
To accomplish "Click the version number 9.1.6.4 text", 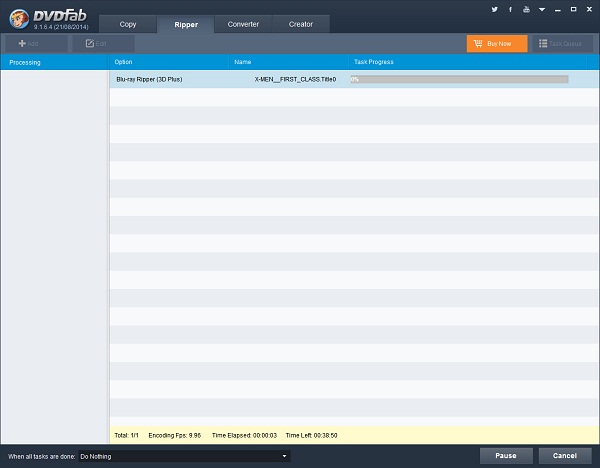I will (x=61, y=27).
